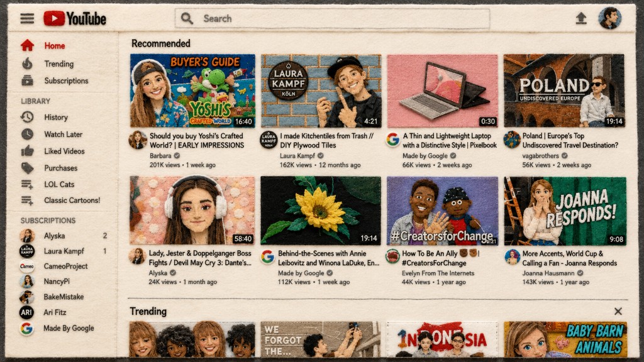The image size is (644, 362).
Task: Click the Trending flame icon
Action: pyautogui.click(x=28, y=63)
